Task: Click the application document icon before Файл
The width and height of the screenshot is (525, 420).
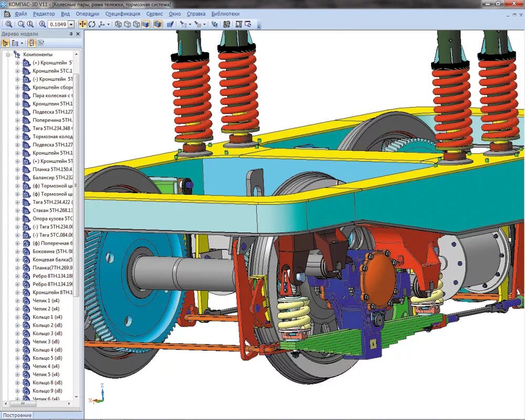Action: tap(7, 14)
